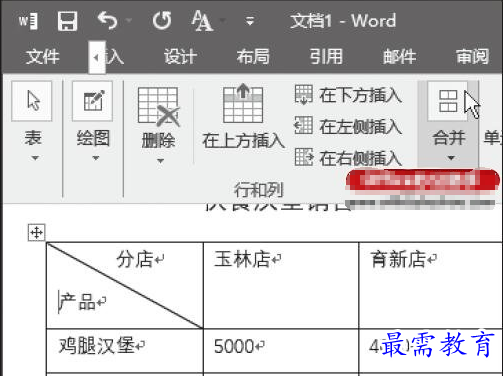Click the 育新店 cell

(431, 285)
